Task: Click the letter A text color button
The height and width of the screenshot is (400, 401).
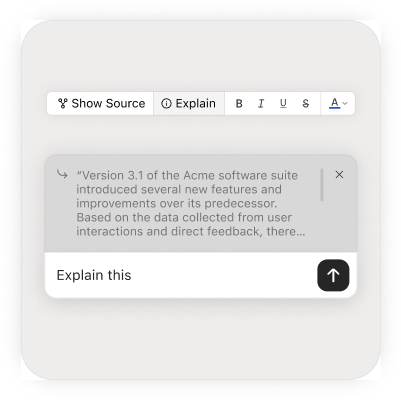Action: pyautogui.click(x=335, y=102)
